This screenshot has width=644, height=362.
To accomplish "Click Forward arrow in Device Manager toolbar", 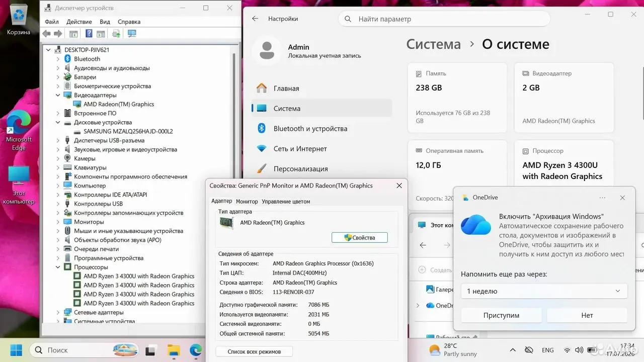I will coord(58,34).
